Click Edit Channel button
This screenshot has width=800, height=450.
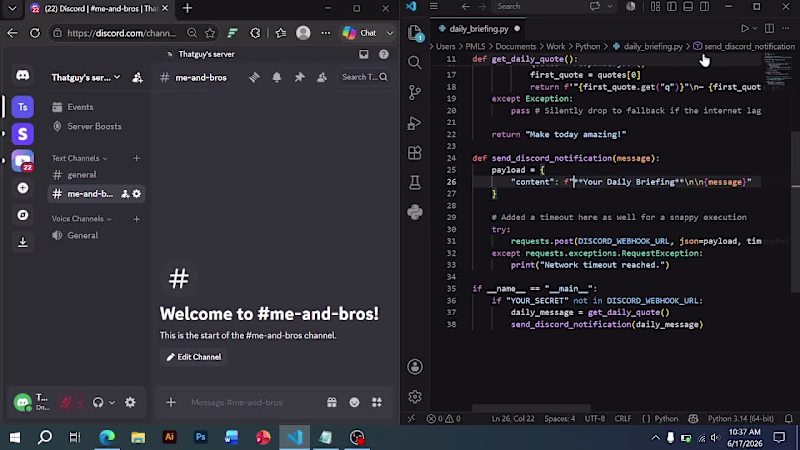point(194,357)
